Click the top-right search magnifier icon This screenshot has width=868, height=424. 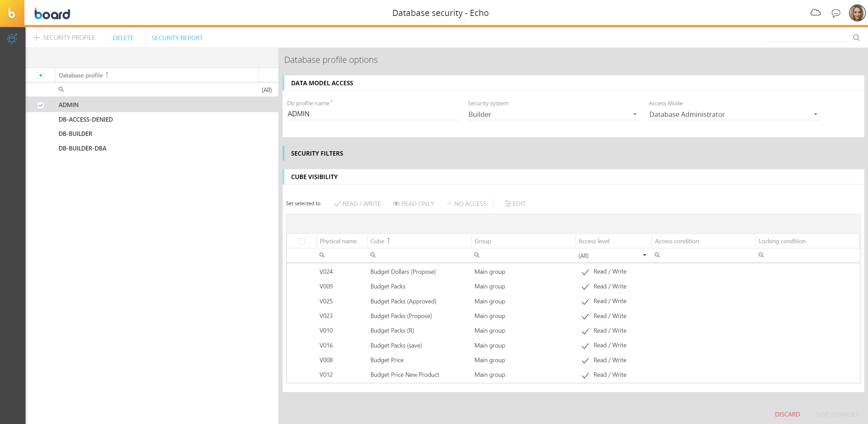[856, 38]
